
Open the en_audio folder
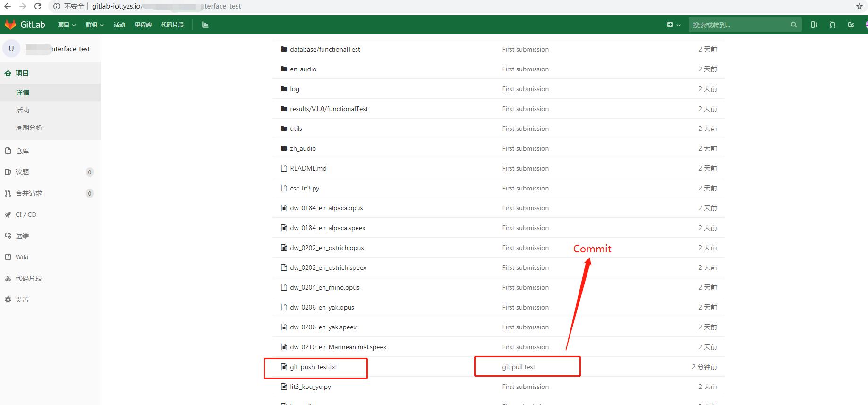pyautogui.click(x=303, y=69)
